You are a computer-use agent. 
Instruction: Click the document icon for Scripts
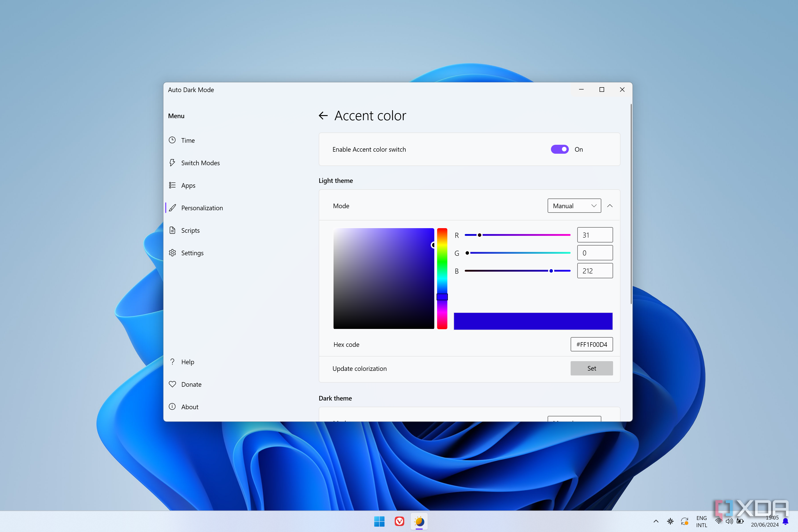pyautogui.click(x=172, y=230)
